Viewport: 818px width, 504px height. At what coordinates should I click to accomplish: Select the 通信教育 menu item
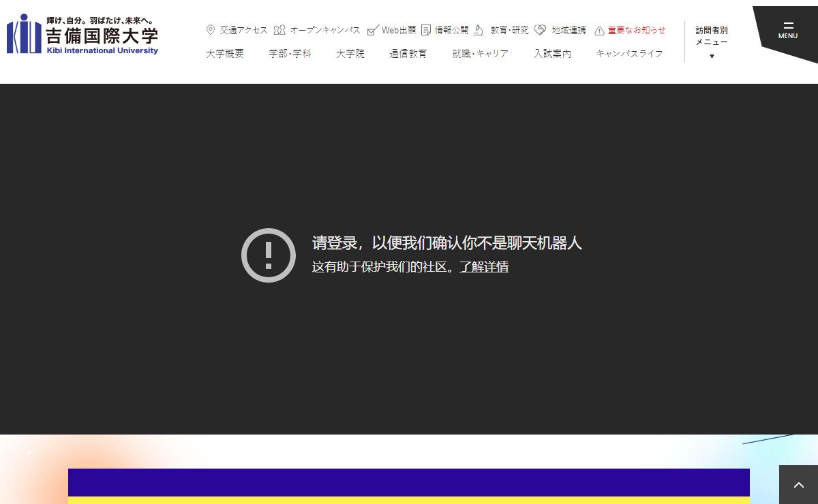pyautogui.click(x=408, y=54)
